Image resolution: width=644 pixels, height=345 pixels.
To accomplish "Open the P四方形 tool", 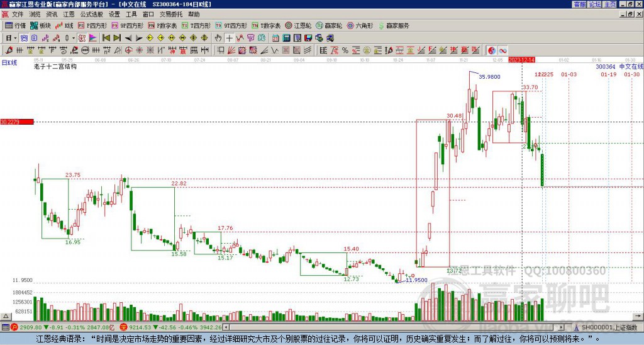I will pos(92,25).
